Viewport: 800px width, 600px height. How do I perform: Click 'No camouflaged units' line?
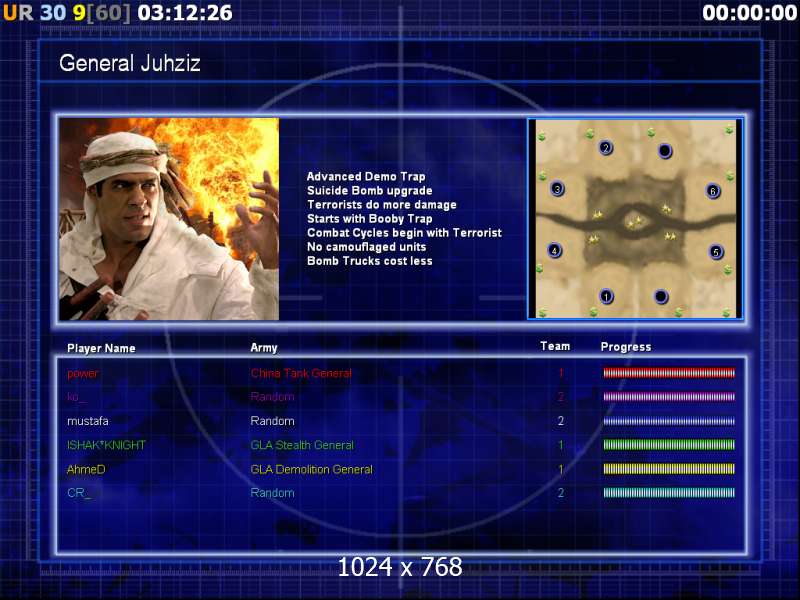pyautogui.click(x=366, y=247)
